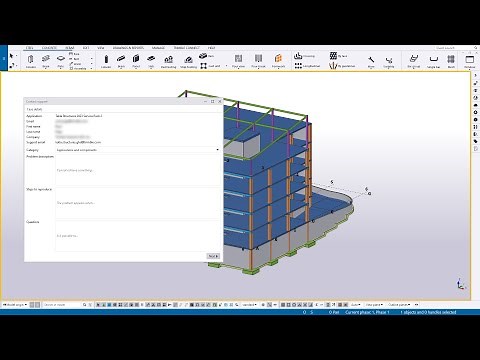Open the standard selection filter dropdown
Viewport: 480px width, 360px height.
pyautogui.click(x=249, y=305)
